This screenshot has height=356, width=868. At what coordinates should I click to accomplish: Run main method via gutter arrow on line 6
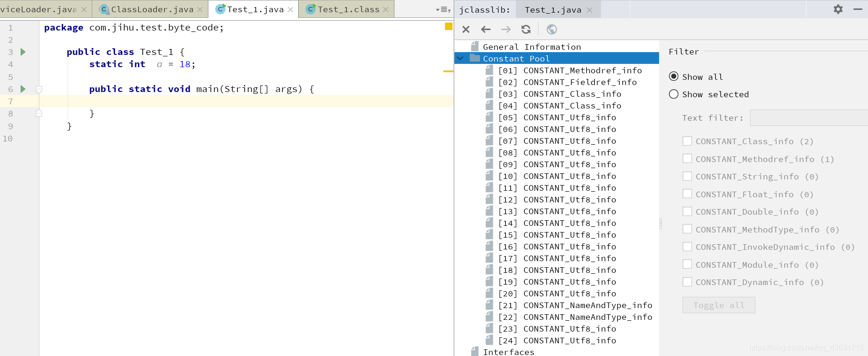tap(23, 89)
